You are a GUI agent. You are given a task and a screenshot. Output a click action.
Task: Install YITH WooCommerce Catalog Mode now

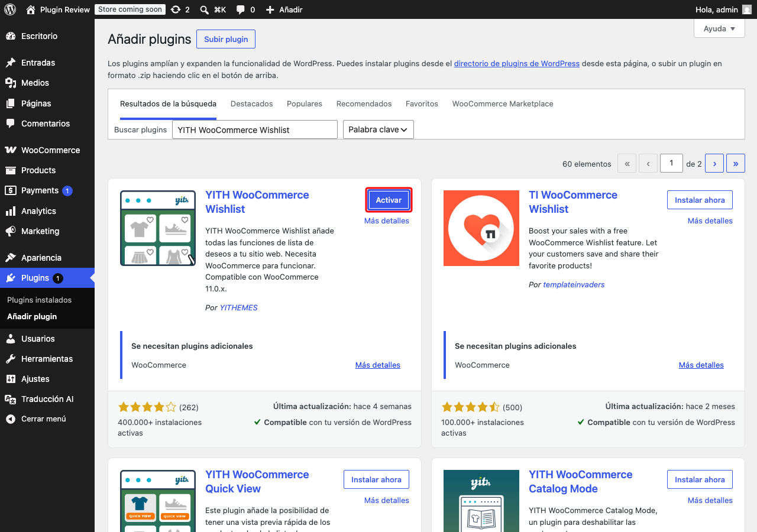pos(700,479)
